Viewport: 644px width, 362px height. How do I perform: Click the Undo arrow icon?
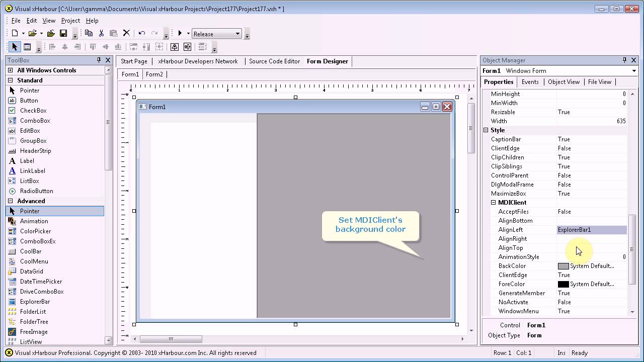coord(142,33)
